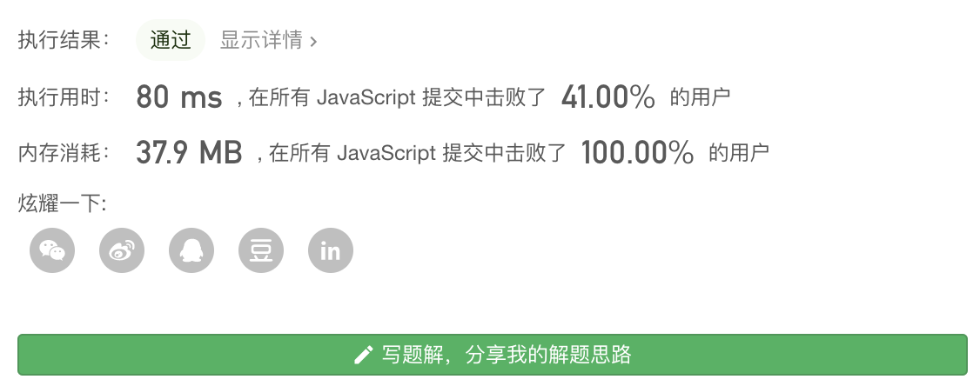Viewport: 980px width, 386px height.
Task: Share the result on Weibo
Action: click(122, 250)
